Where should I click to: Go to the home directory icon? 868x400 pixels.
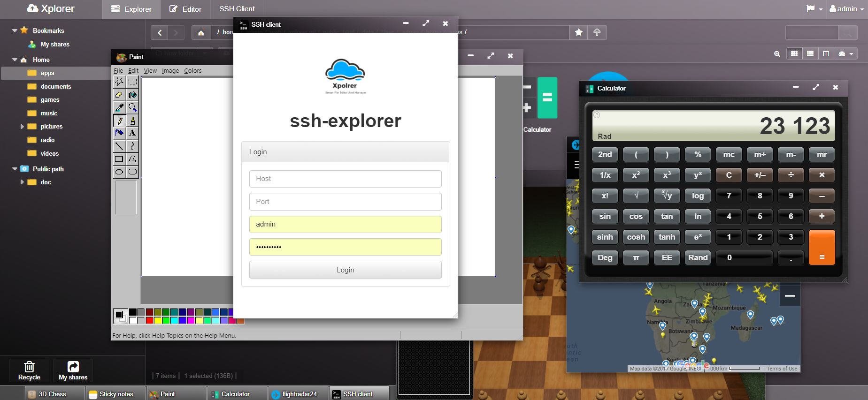[201, 32]
